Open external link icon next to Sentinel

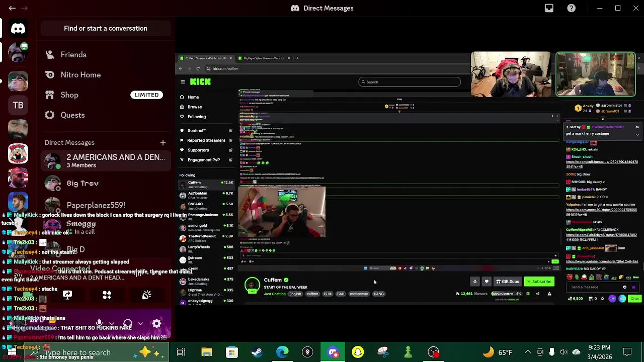(x=230, y=131)
